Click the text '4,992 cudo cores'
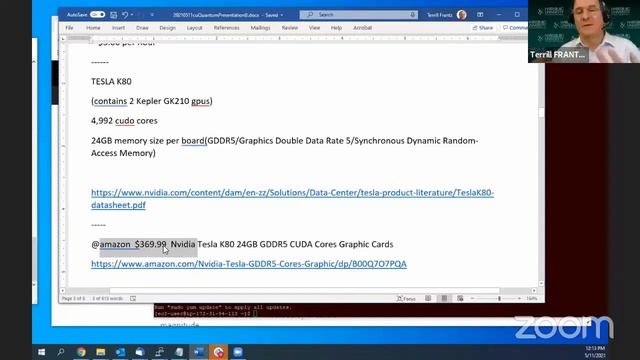This screenshot has width=640, height=360. click(x=124, y=121)
